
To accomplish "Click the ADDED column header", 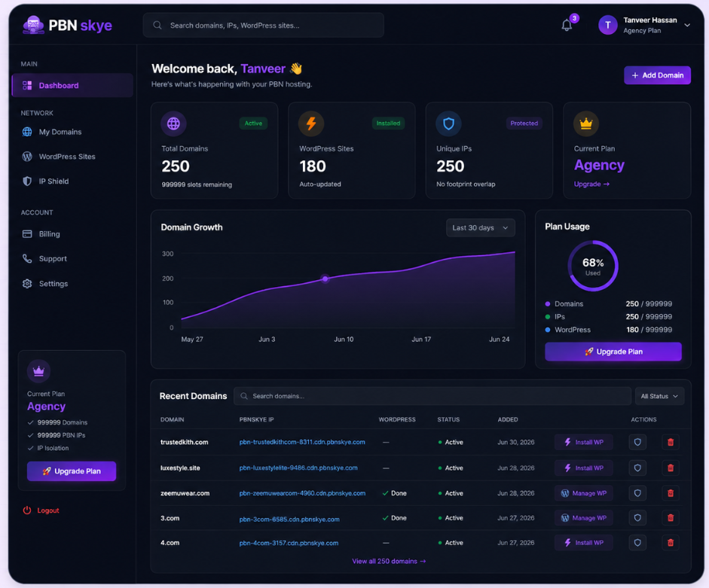I will pyautogui.click(x=508, y=419).
